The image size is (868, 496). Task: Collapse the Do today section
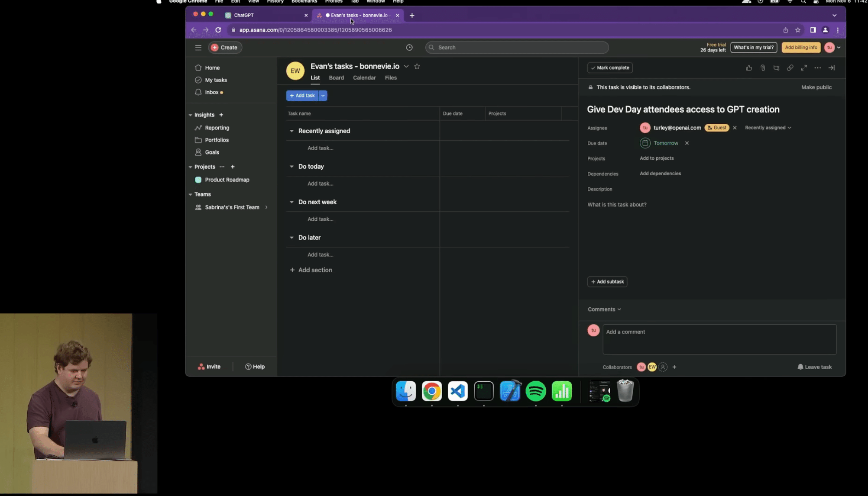291,167
